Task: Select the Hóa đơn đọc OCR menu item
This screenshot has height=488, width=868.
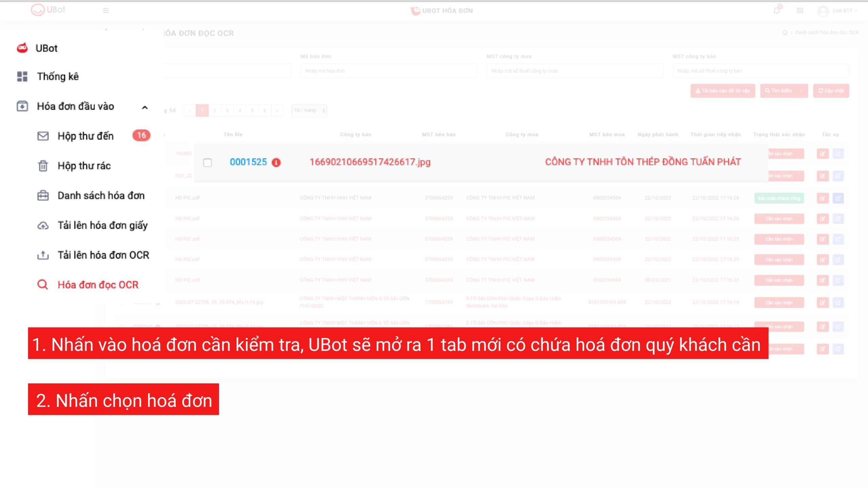Action: click(x=98, y=285)
